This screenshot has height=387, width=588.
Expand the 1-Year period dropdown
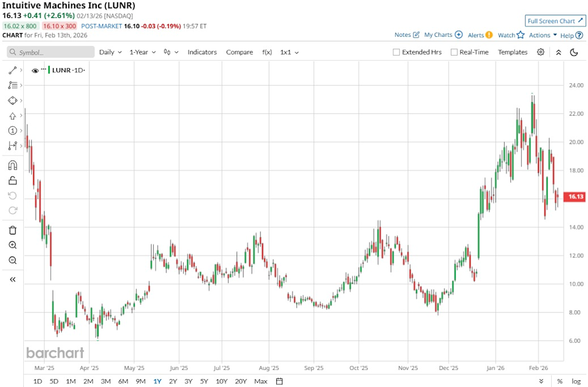142,52
